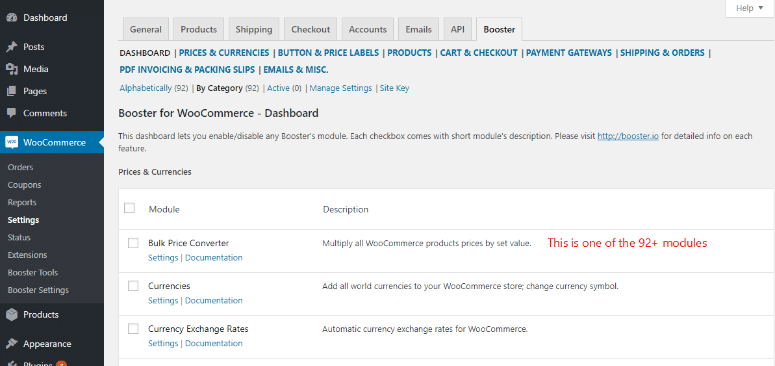Click the Comments speech bubble icon
The width and height of the screenshot is (775, 366).
point(12,113)
